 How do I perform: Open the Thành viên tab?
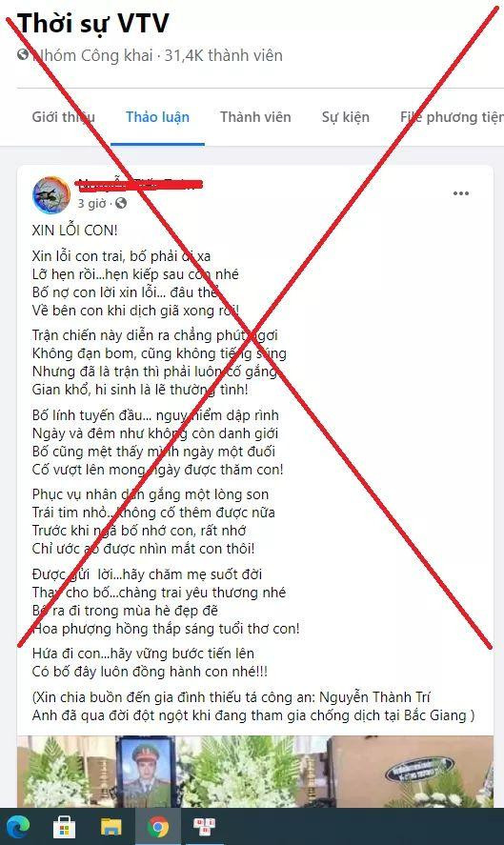255,117
